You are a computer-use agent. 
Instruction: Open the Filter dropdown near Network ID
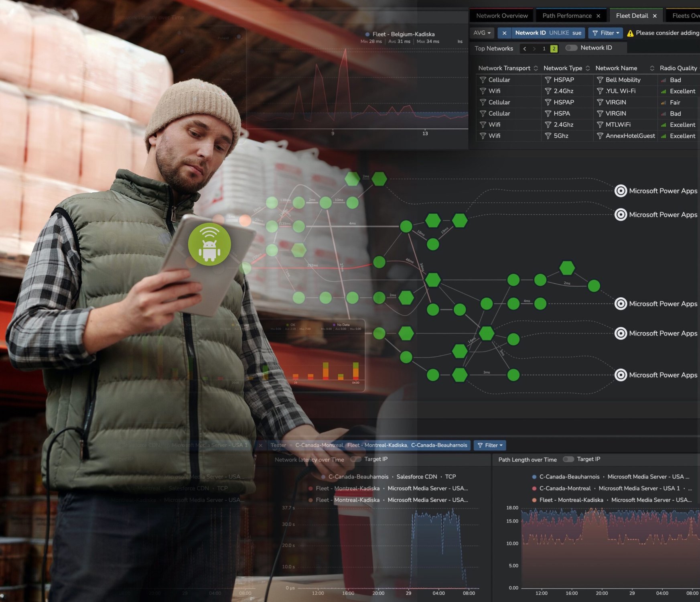(x=605, y=33)
